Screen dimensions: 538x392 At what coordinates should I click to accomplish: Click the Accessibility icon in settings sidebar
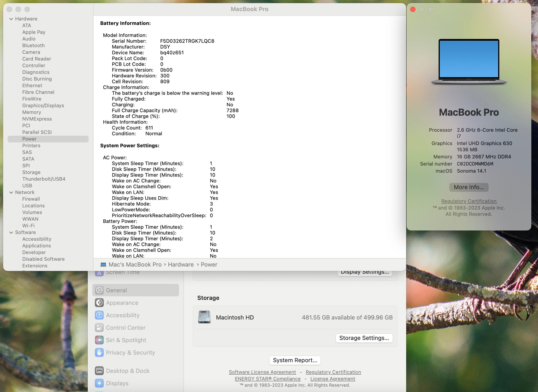tap(99, 315)
